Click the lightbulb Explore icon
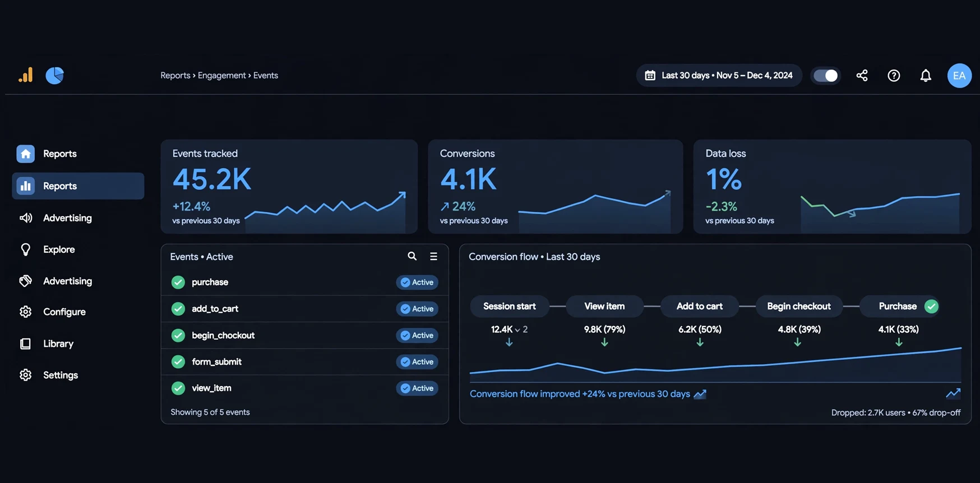980x483 pixels. point(25,249)
